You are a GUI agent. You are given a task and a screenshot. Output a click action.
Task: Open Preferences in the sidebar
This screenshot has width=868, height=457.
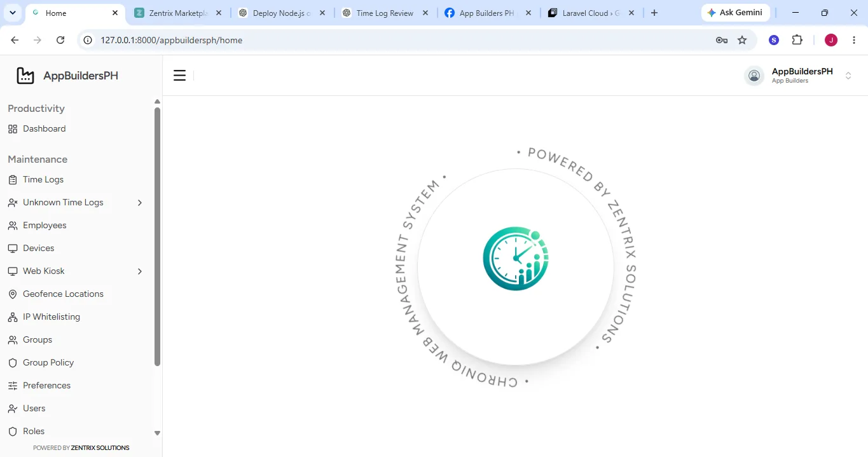point(76,386)
